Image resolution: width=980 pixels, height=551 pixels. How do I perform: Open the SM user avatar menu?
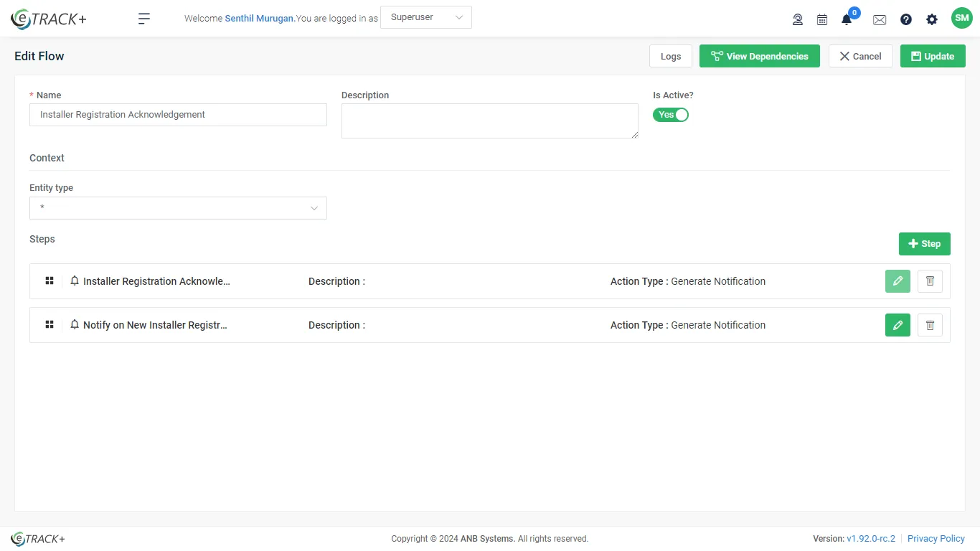(x=961, y=19)
